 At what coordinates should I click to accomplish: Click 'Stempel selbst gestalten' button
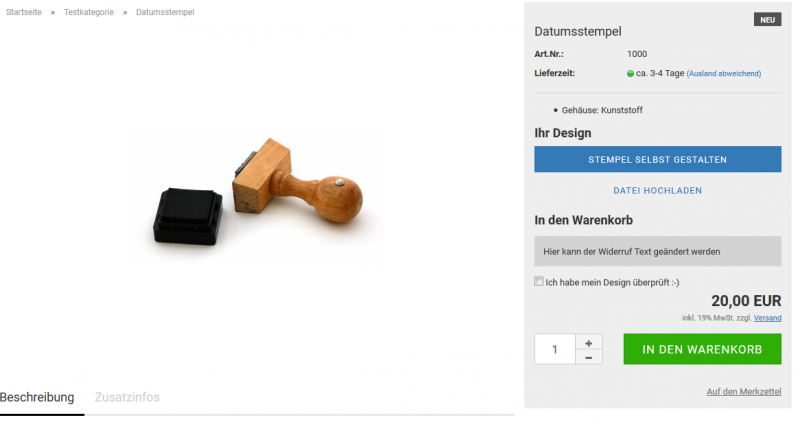[x=658, y=159]
